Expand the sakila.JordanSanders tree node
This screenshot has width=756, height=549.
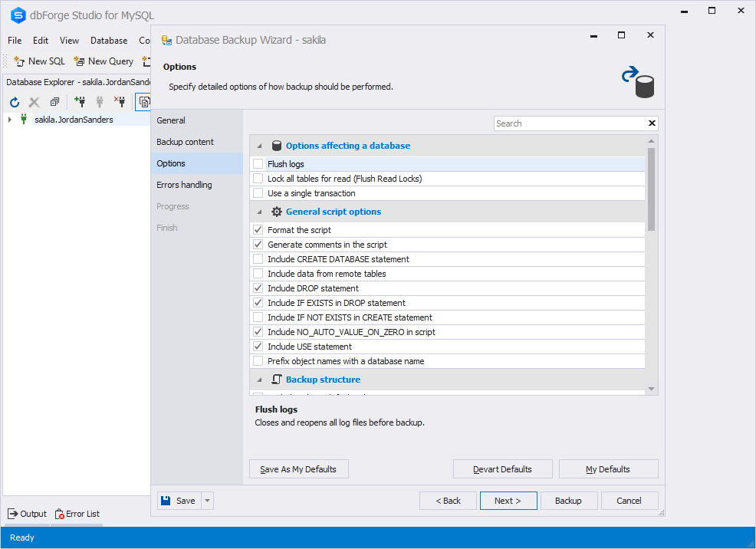(x=10, y=119)
